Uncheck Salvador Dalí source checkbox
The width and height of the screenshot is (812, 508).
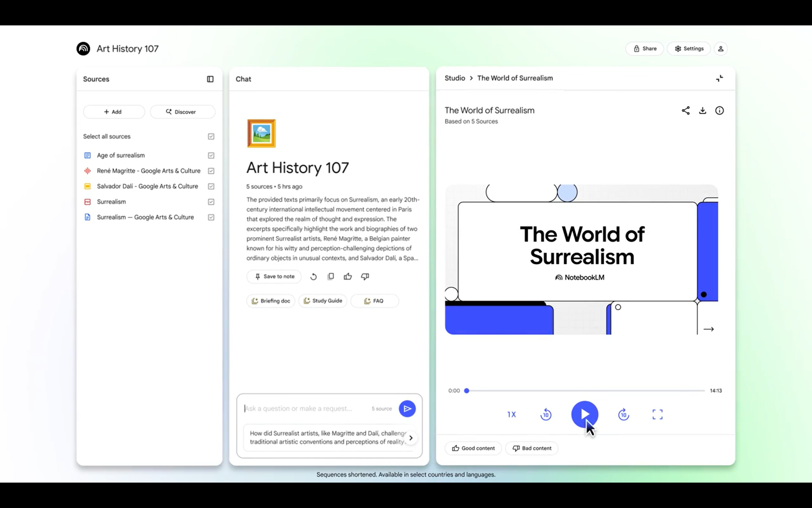click(x=211, y=186)
